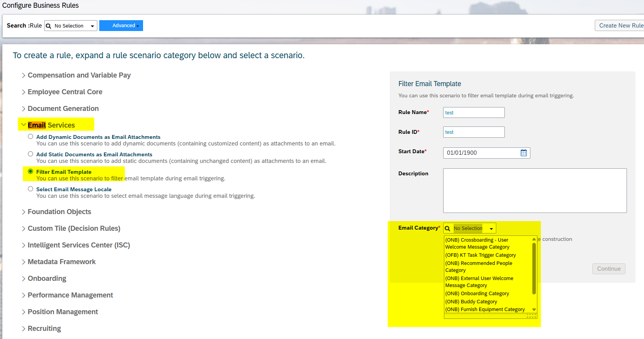Click the Email Category list scrollbar

(534, 268)
